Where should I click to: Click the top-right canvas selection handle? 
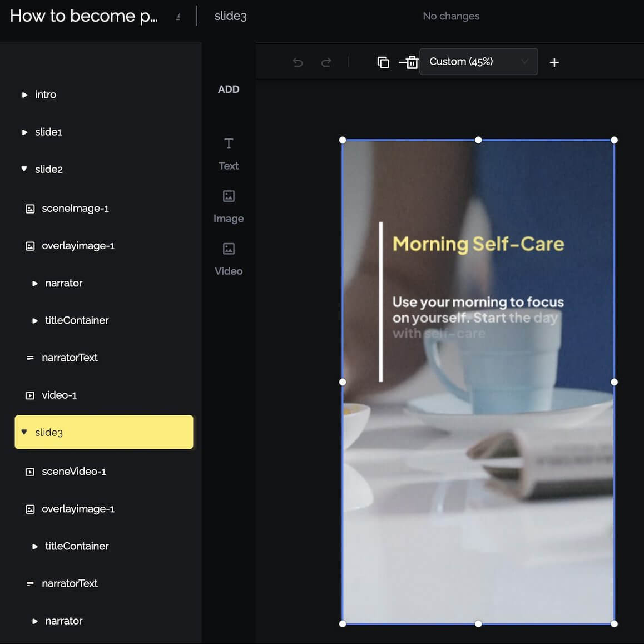click(614, 140)
